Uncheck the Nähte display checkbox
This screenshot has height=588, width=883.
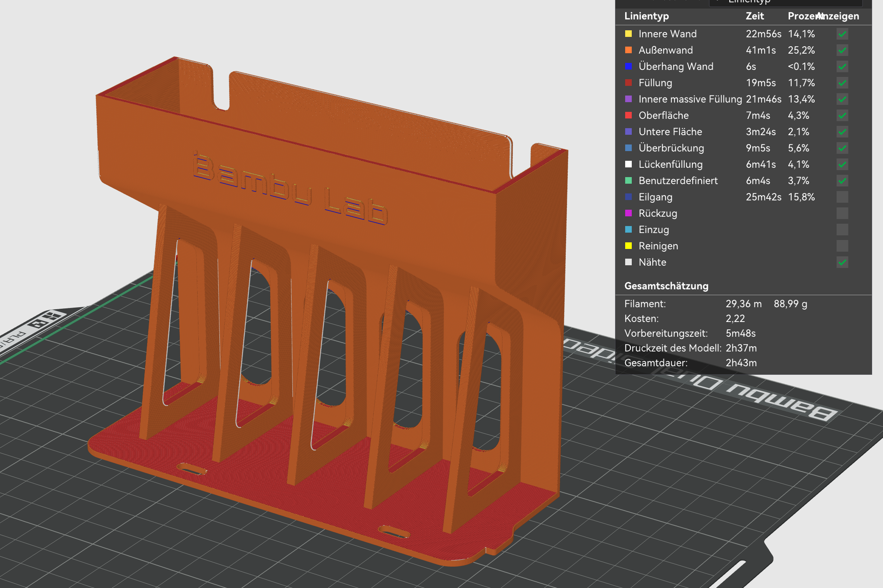842,263
